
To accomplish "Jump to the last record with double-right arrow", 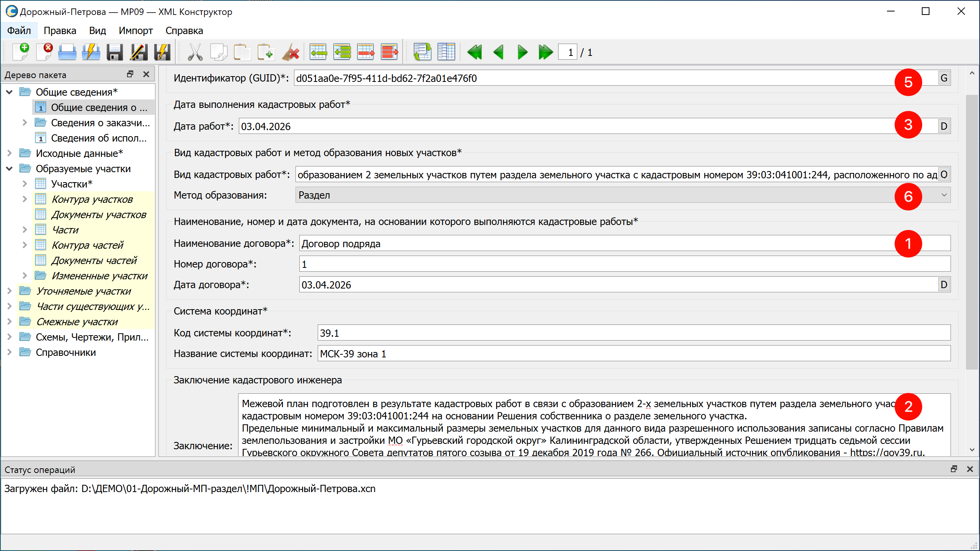I will tap(546, 52).
